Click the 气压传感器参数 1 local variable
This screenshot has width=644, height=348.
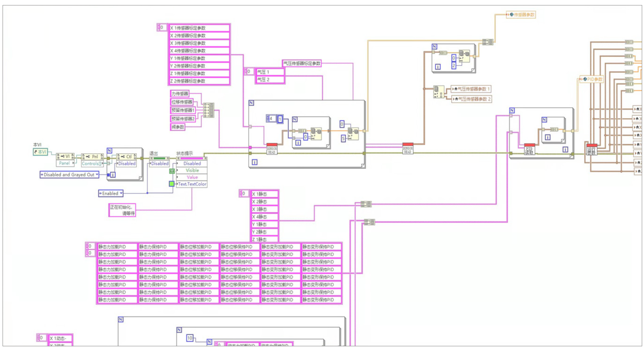(x=471, y=89)
